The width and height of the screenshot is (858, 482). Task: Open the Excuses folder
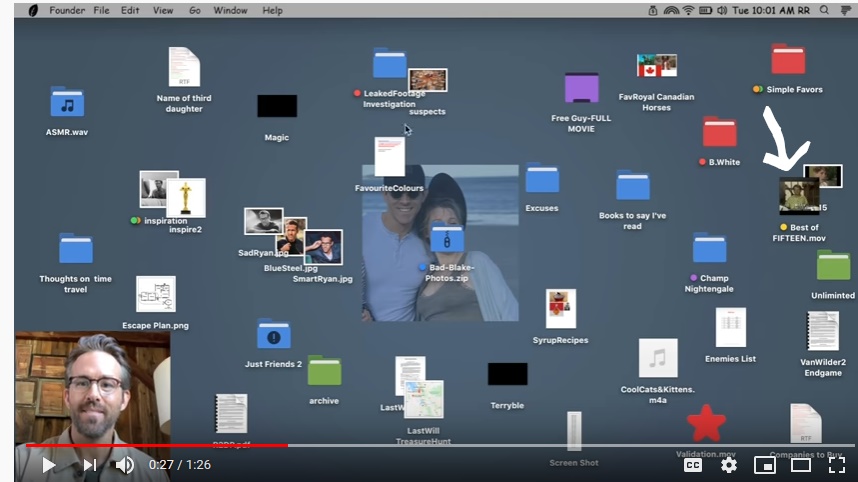[542, 178]
